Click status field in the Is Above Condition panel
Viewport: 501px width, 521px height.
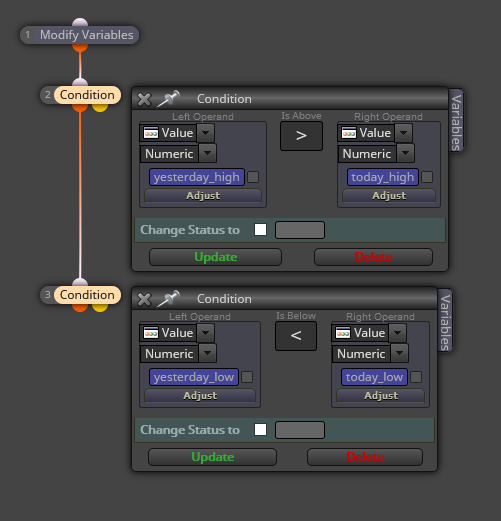(300, 230)
